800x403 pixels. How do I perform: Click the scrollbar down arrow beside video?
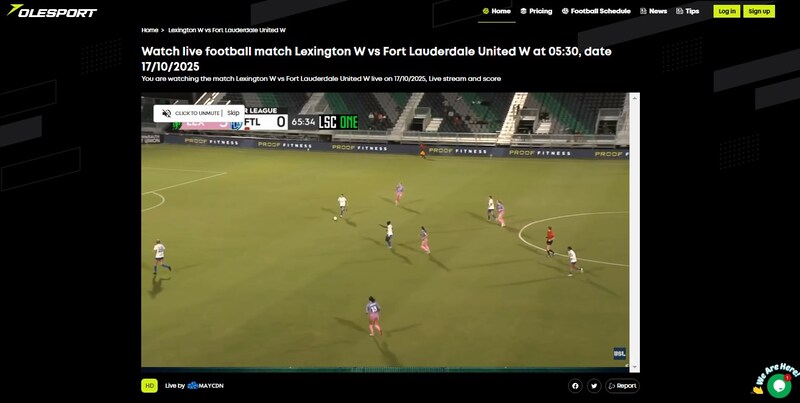point(635,367)
